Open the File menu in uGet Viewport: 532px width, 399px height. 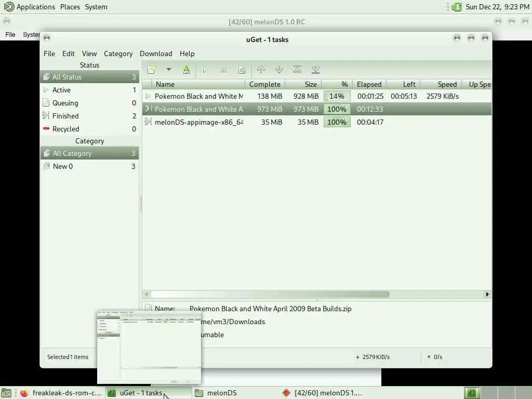point(49,54)
